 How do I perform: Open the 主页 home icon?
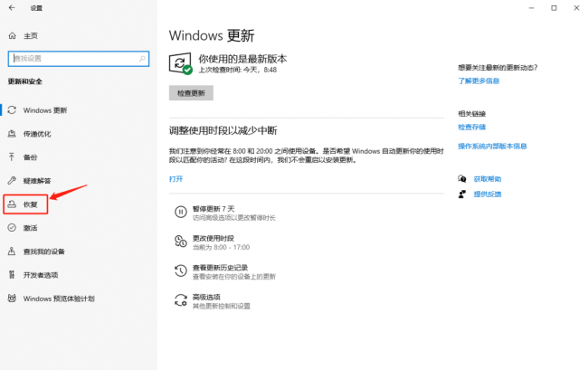13,35
